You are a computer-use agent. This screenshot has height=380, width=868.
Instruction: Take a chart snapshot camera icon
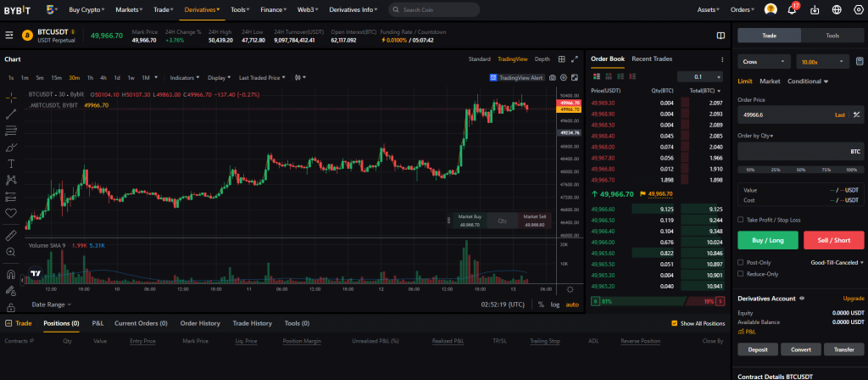pos(553,77)
